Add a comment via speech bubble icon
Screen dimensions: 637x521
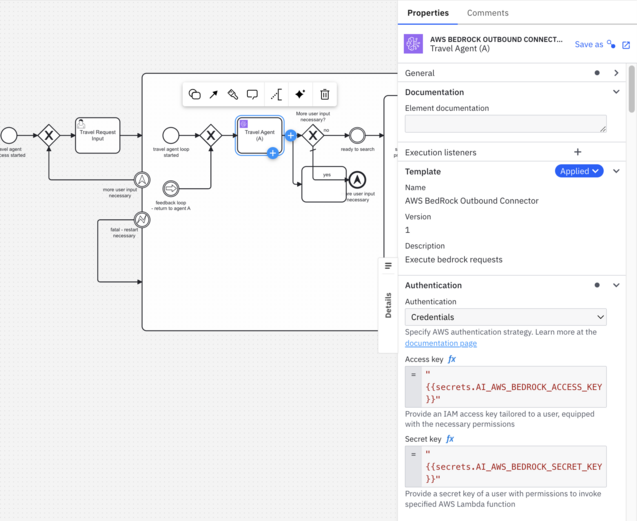pyautogui.click(x=252, y=94)
